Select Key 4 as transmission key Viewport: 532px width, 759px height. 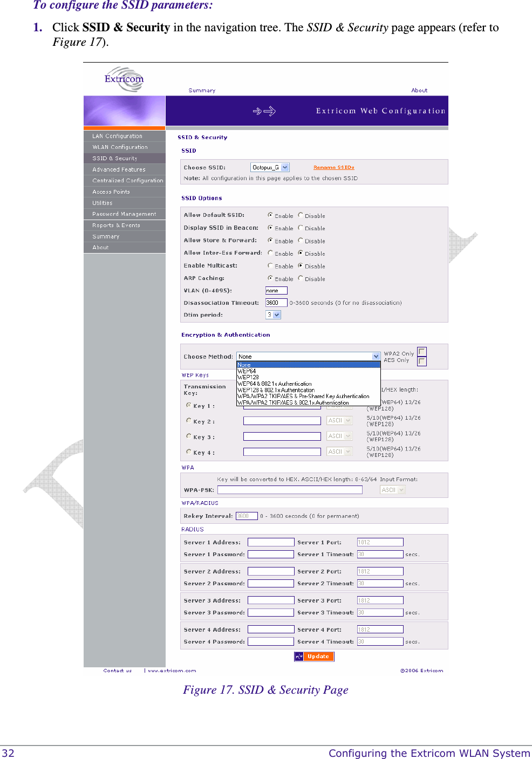[189, 452]
